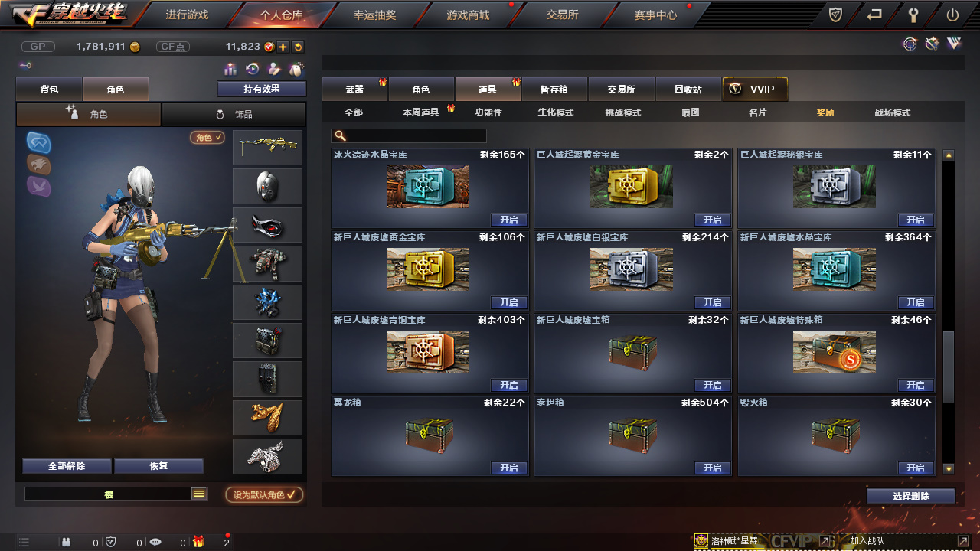Toggle the 角色 checkbox above character preview
This screenshot has width=980, height=551.
click(x=207, y=138)
